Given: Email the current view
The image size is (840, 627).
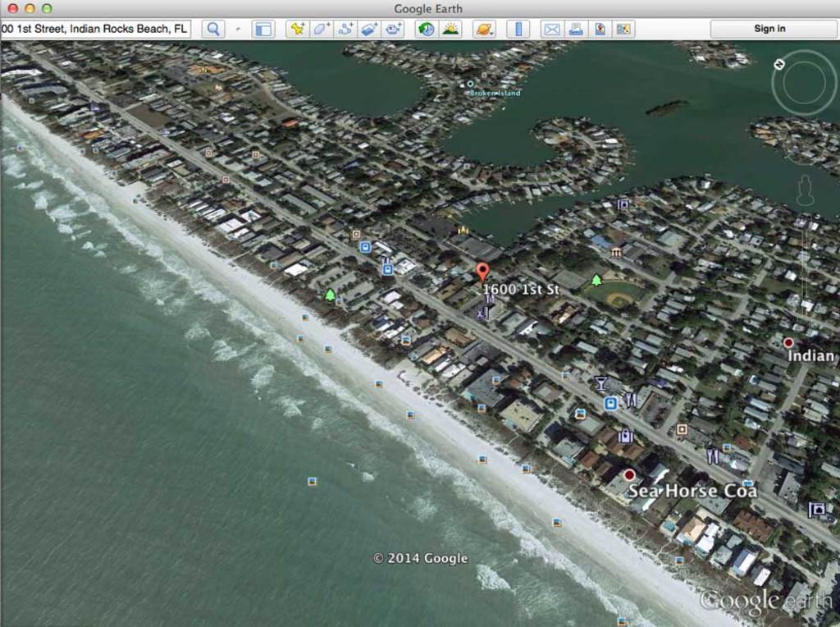Looking at the screenshot, I should pyautogui.click(x=550, y=27).
